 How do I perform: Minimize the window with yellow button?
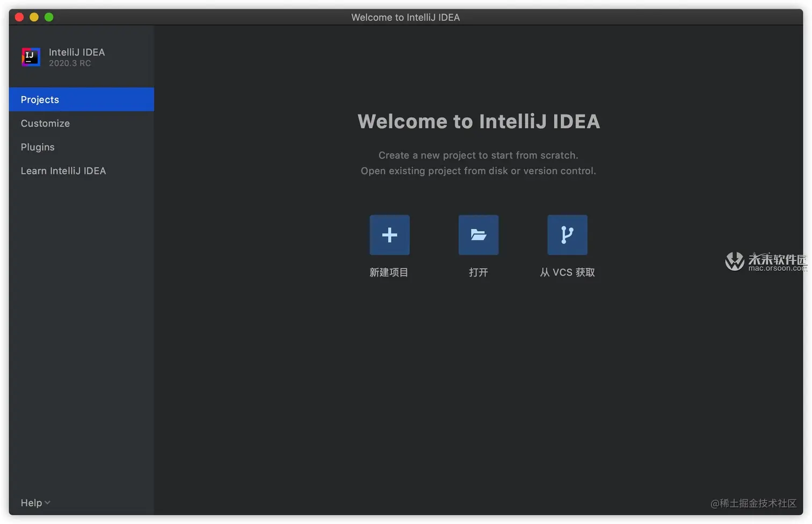coord(34,17)
